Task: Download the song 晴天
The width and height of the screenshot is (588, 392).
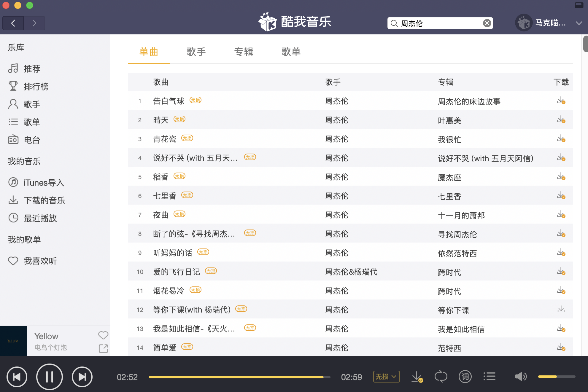Action: pyautogui.click(x=561, y=120)
